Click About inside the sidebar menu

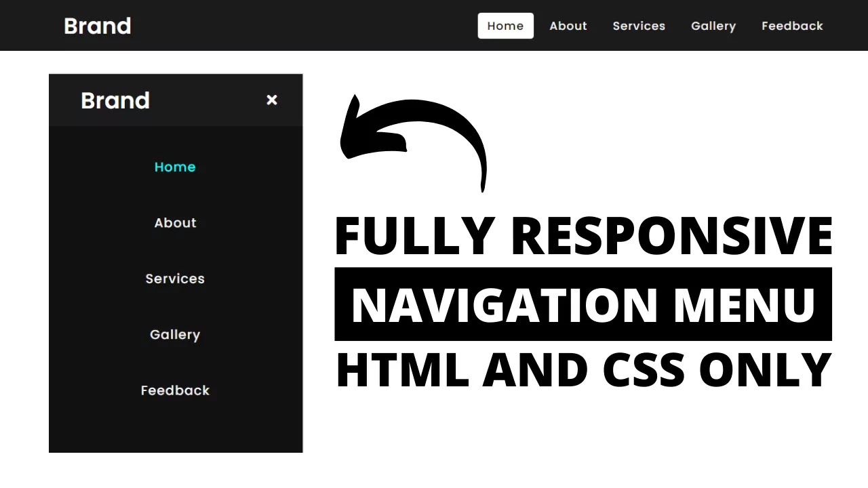[175, 222]
